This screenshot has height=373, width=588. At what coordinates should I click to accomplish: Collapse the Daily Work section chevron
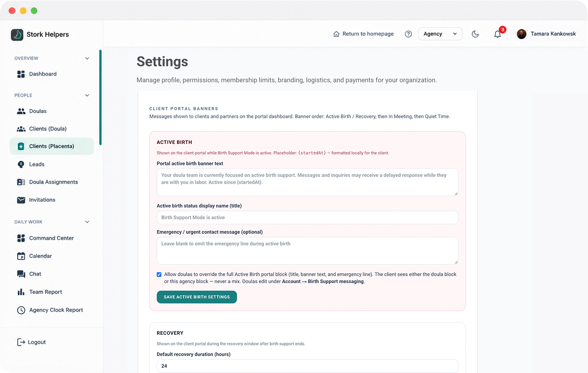pos(87,222)
